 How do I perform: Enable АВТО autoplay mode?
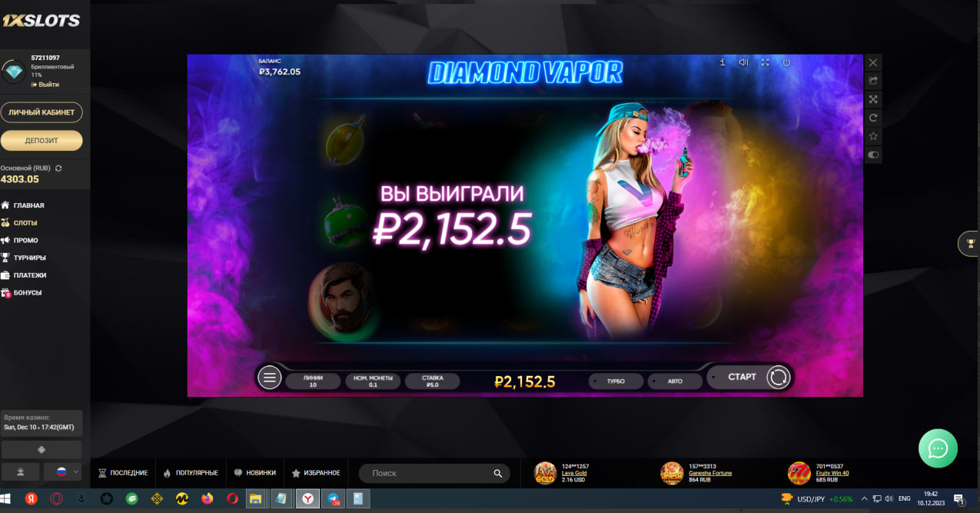coord(674,381)
